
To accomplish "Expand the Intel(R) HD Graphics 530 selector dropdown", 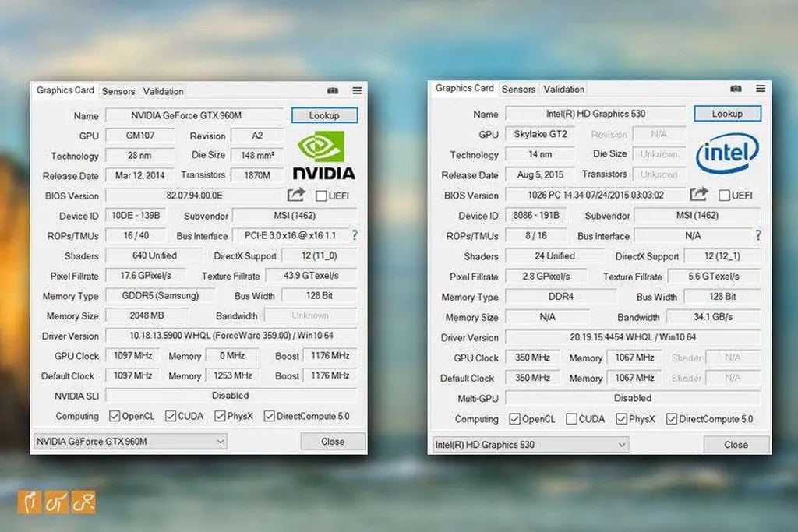I will tap(530, 445).
